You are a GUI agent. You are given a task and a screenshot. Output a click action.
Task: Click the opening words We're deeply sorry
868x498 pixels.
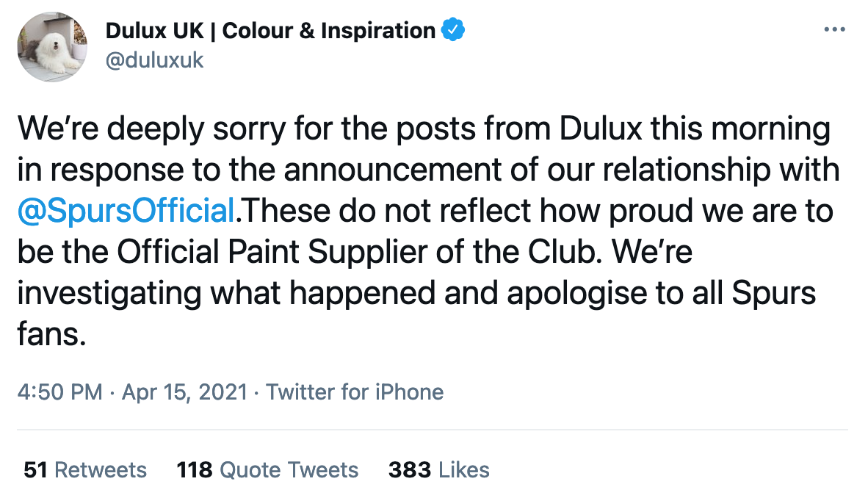[x=151, y=129]
